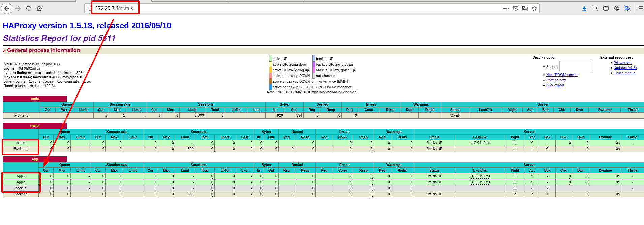This screenshot has width=644, height=225.
Task: Open the Updates (v1.5) link
Action: [625, 68]
